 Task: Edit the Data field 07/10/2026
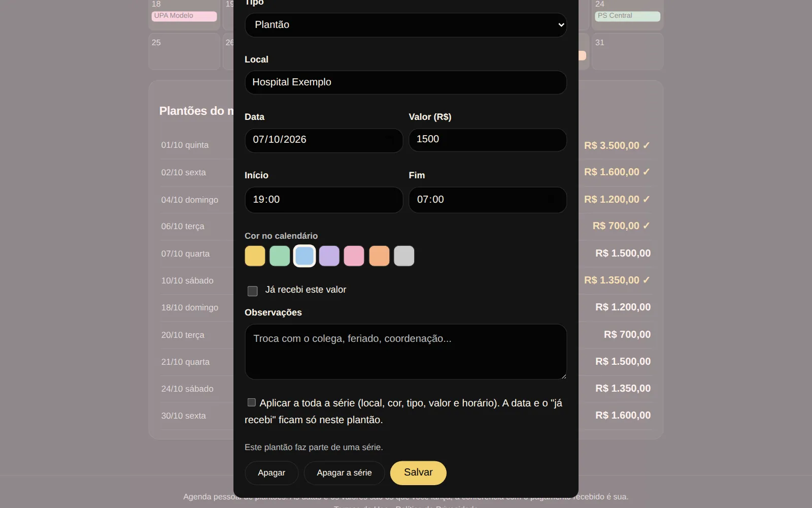click(324, 140)
